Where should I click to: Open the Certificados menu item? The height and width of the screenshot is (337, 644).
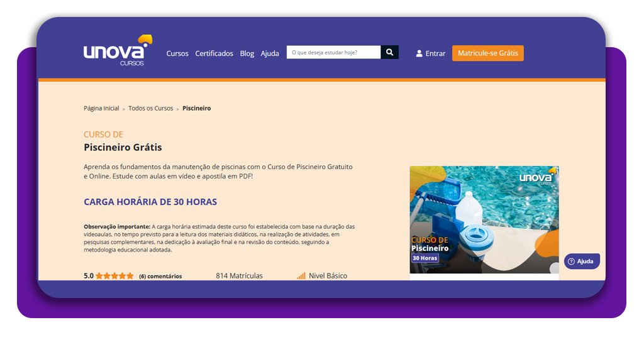214,53
